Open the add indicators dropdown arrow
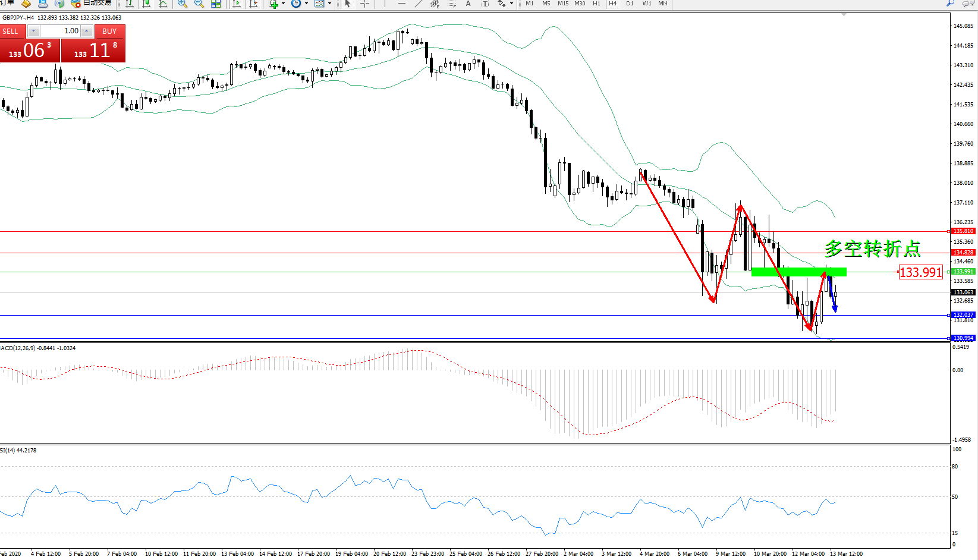The width and height of the screenshot is (978, 560). (283, 4)
